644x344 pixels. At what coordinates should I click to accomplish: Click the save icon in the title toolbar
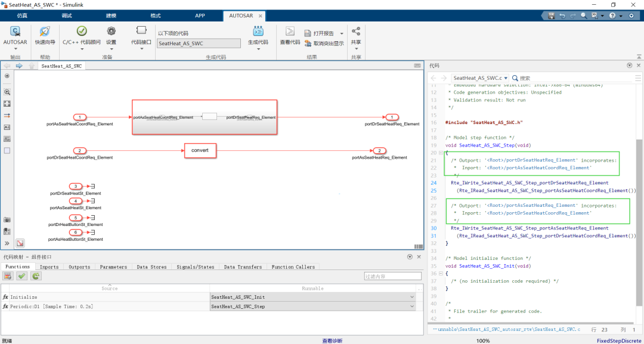coord(551,16)
